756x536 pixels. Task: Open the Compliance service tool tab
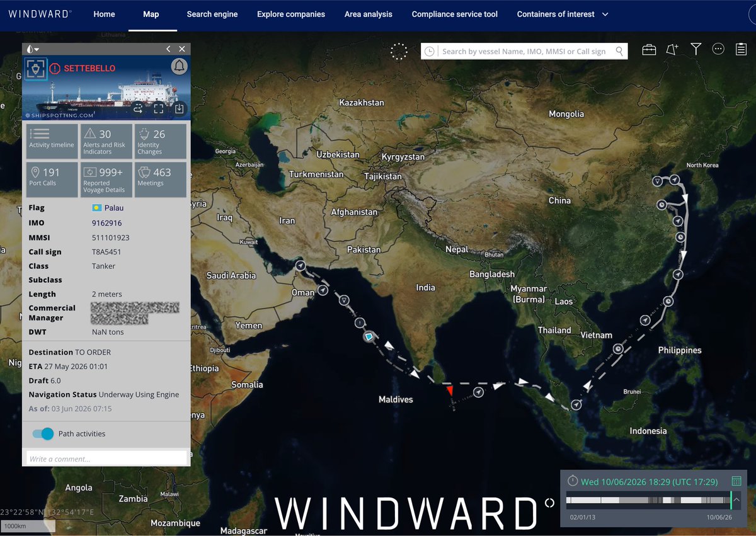(x=454, y=14)
